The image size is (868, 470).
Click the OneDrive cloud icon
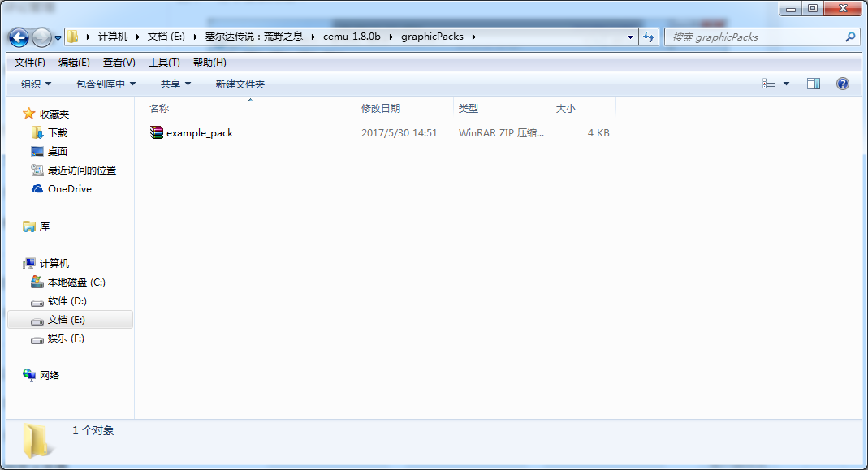click(x=37, y=189)
